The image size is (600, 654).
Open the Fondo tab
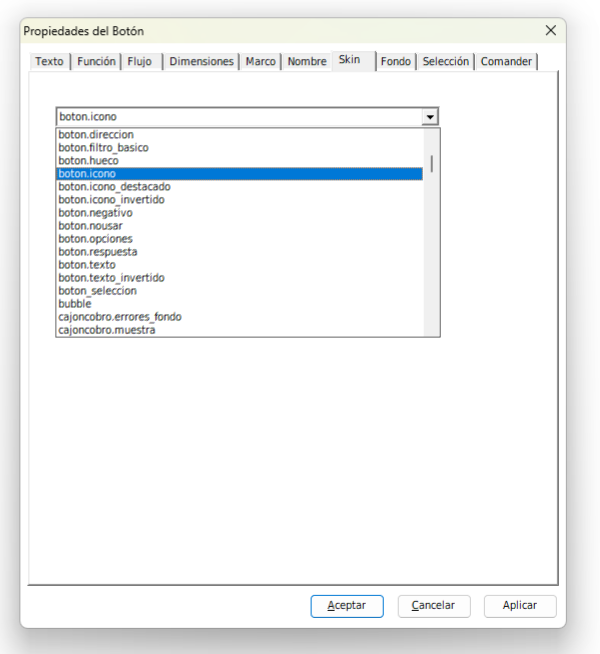pyautogui.click(x=396, y=61)
